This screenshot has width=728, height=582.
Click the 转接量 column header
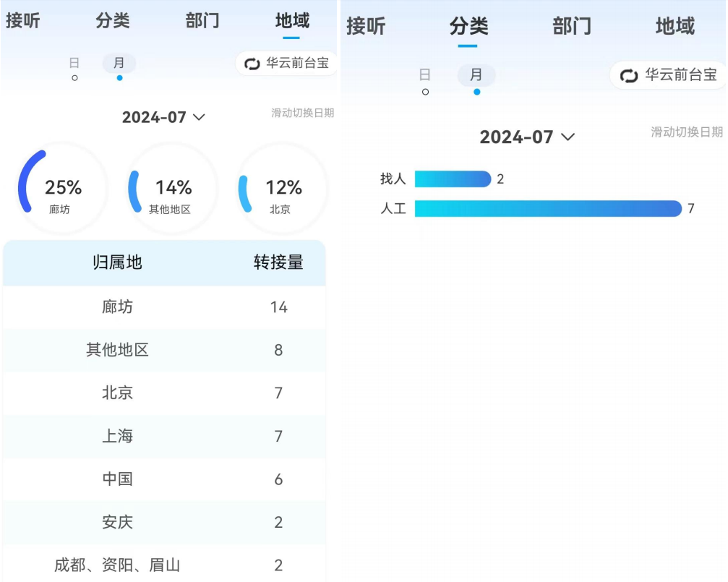(x=278, y=262)
